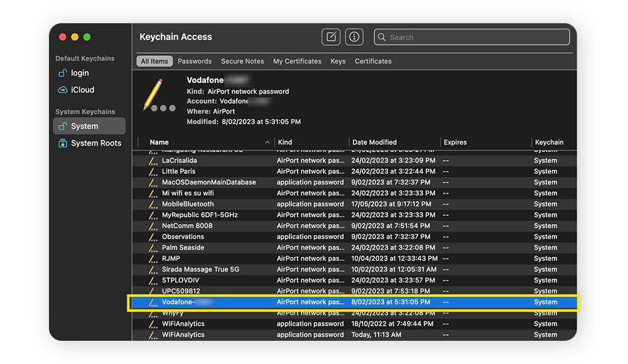Click the 10/04/2023 at 12:33:43 PM date
This screenshot has width=628, height=364.
point(394,259)
